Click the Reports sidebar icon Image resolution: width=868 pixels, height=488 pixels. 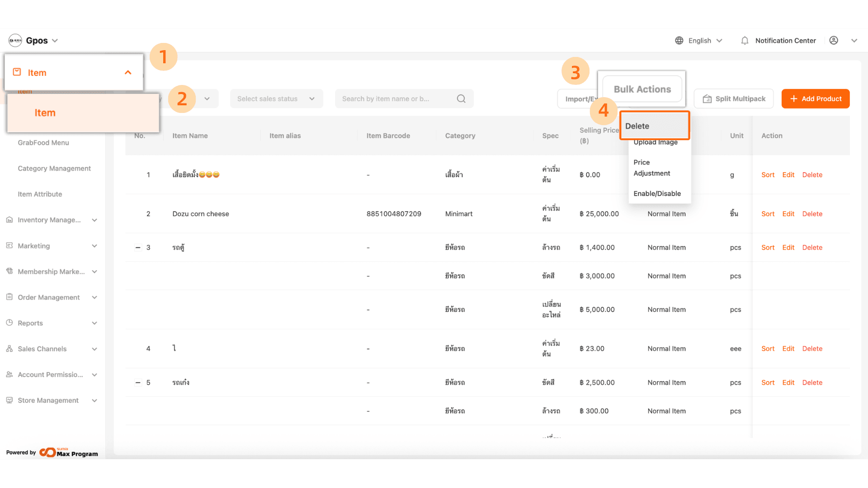[9, 323]
